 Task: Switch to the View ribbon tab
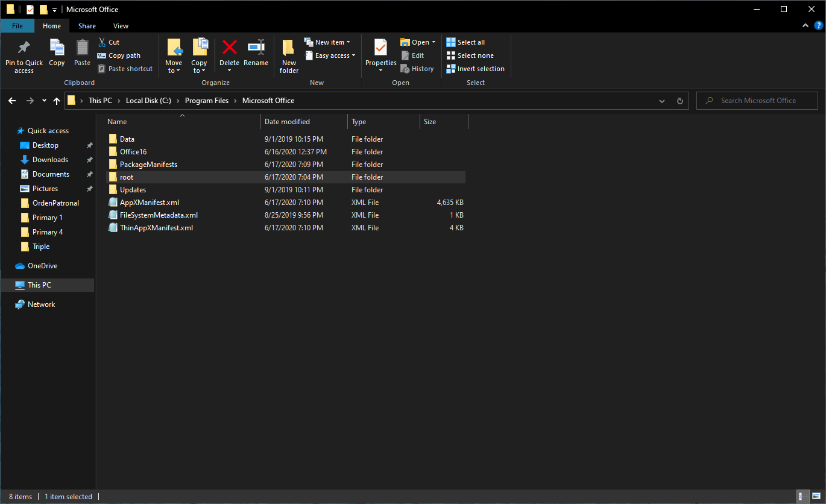tap(121, 26)
